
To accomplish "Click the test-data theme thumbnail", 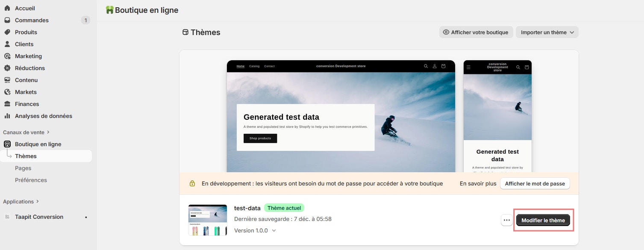I will (207, 219).
